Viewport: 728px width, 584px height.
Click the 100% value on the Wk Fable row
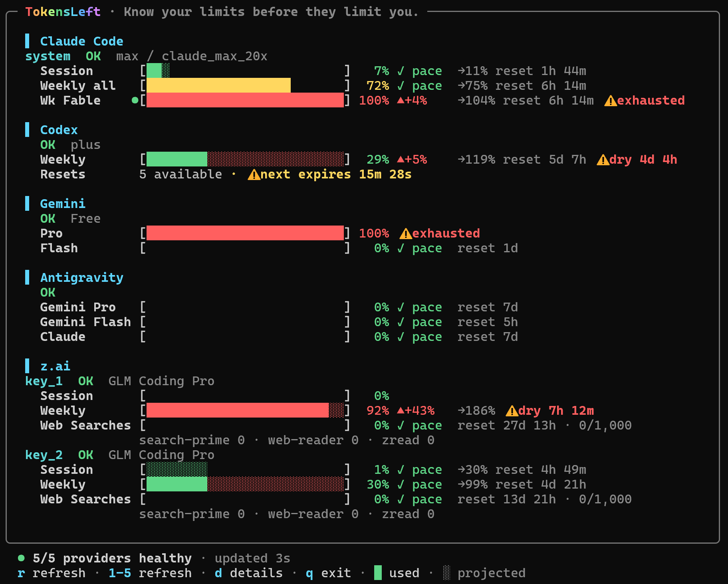tap(374, 101)
